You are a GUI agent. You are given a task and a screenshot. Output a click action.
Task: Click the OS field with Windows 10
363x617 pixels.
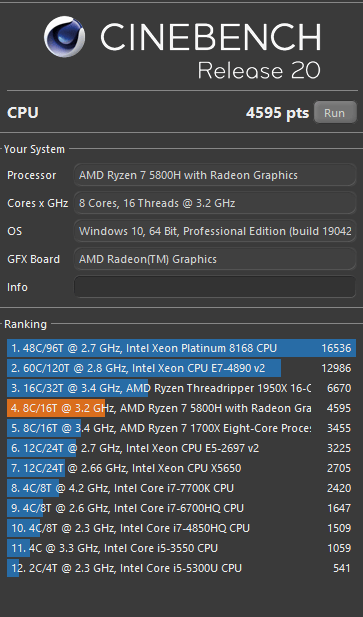215,231
